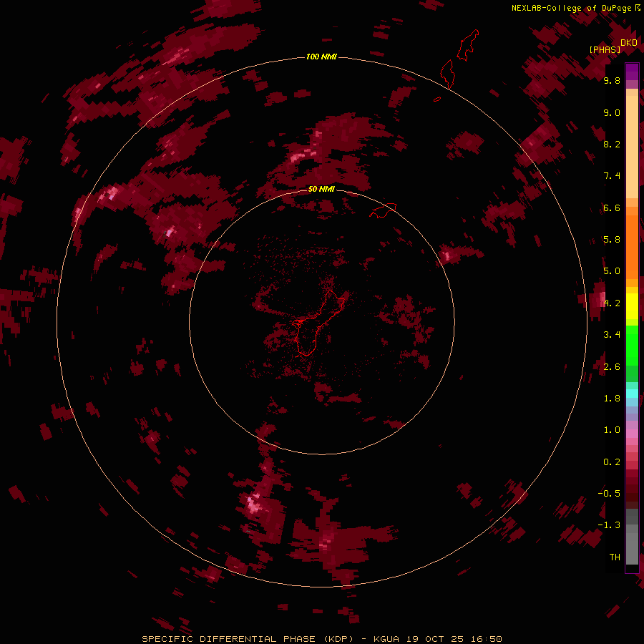Click the NEXLAB-College of DuPage credit text
Screen dimensions: 644x644
point(571,8)
